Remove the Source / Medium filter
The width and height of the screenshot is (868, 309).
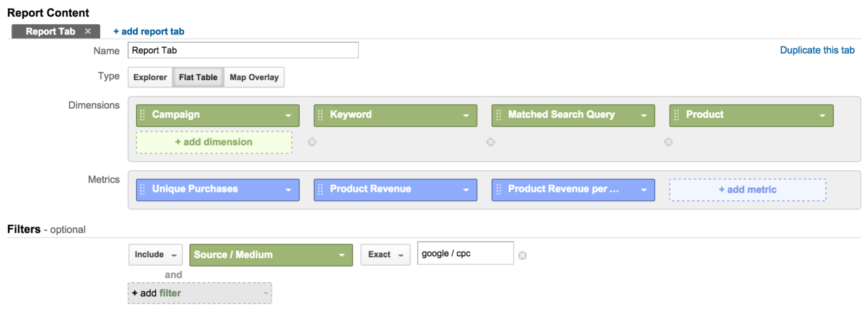tap(523, 255)
